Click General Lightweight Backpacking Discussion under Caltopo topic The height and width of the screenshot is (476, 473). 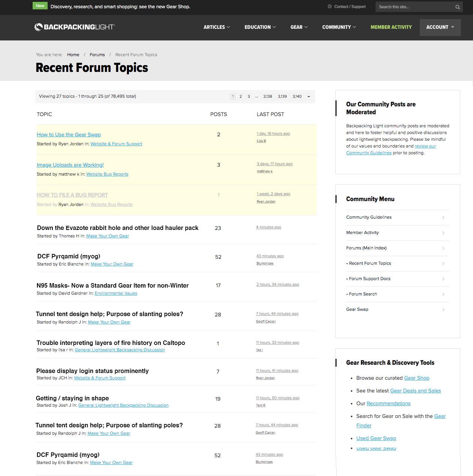(x=120, y=350)
